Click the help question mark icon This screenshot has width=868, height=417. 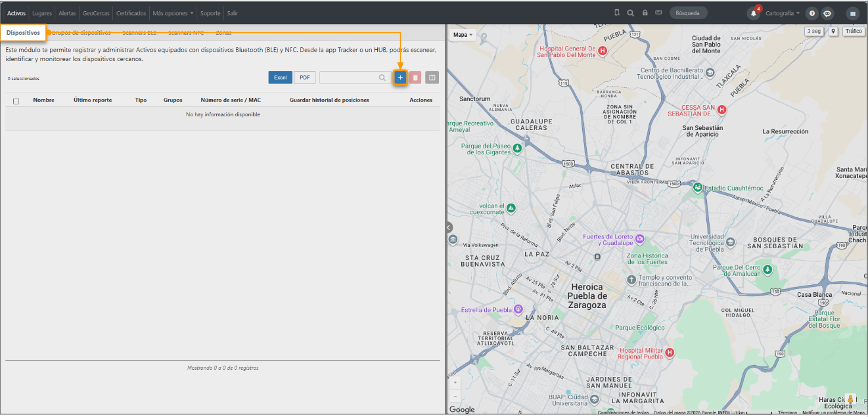[x=812, y=13]
